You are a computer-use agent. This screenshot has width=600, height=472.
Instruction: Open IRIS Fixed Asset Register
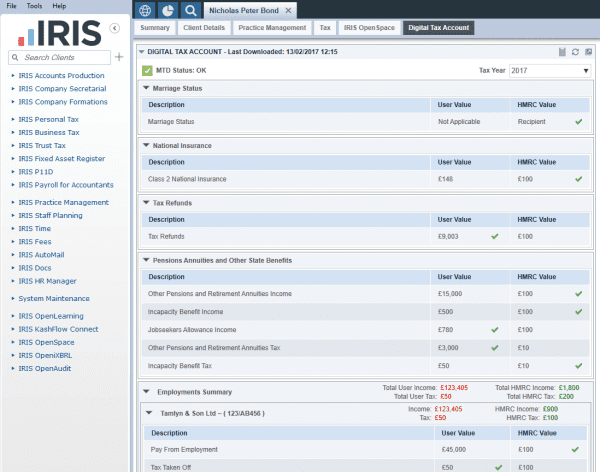coord(62,158)
